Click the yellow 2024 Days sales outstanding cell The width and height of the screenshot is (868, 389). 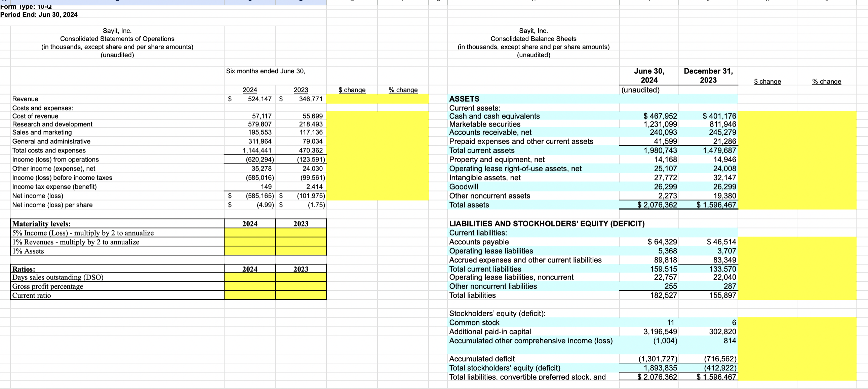click(249, 277)
